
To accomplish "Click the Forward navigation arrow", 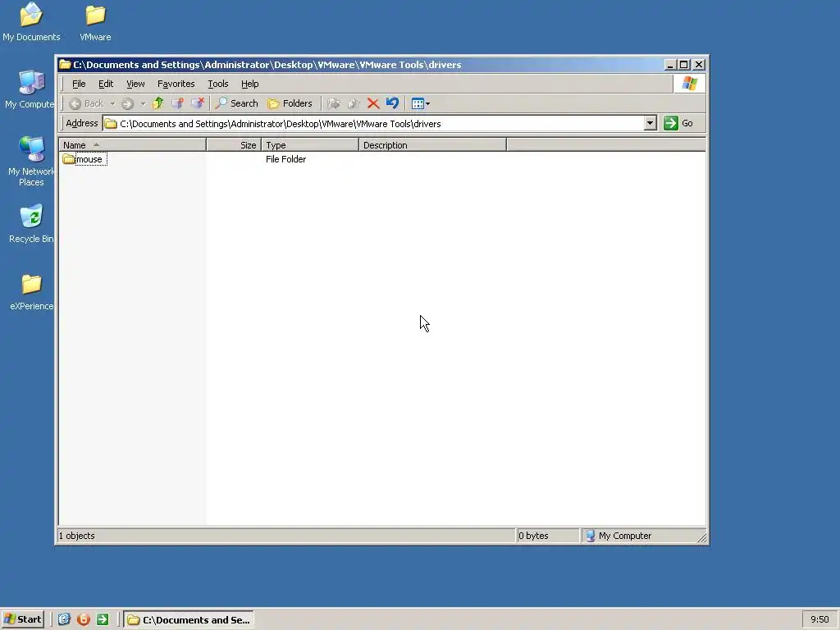I will click(x=127, y=103).
